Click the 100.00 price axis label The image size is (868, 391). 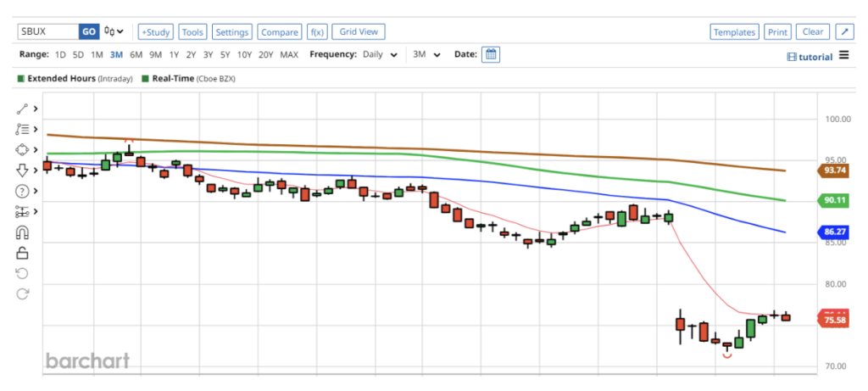coord(837,119)
